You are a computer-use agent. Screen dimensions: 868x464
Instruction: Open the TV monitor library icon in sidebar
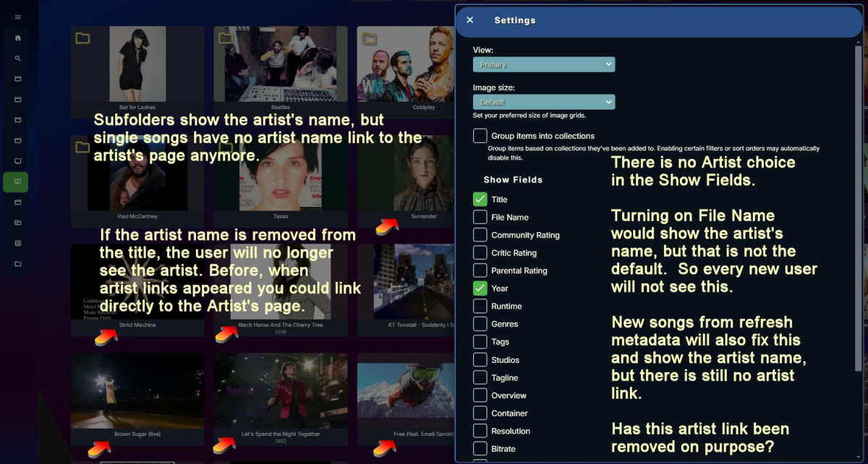(x=18, y=161)
